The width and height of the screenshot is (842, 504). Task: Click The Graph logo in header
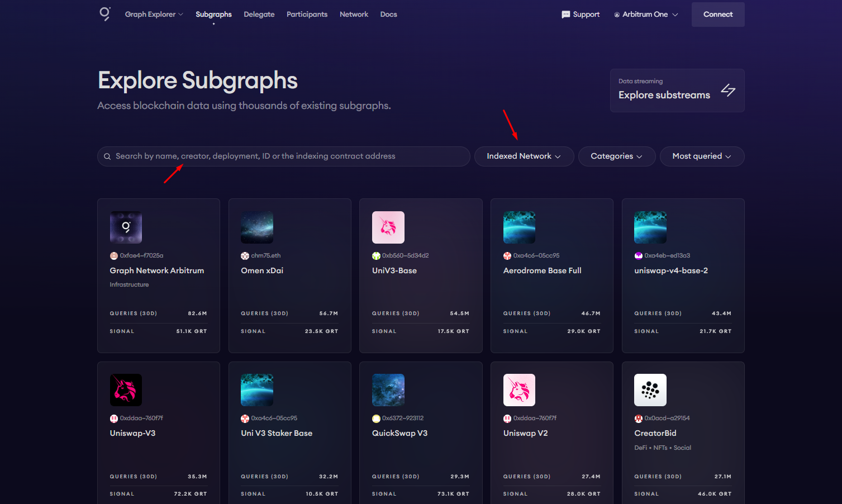coord(105,14)
